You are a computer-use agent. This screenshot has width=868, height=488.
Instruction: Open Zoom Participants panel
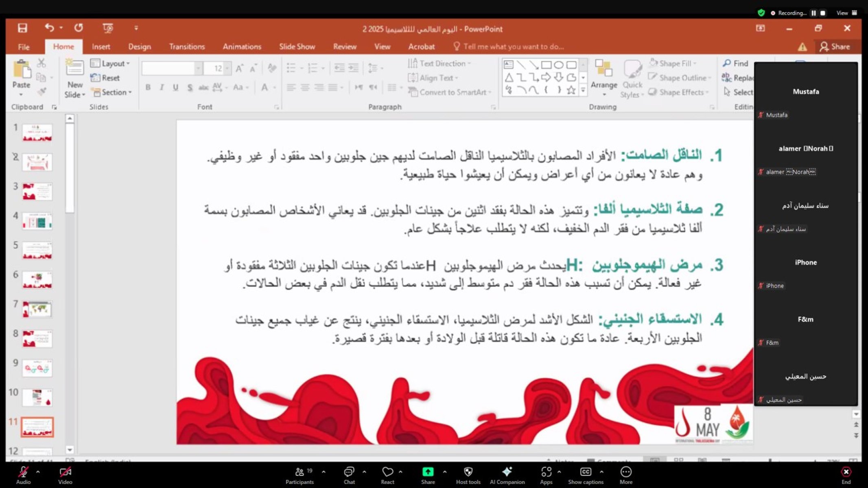300,475
